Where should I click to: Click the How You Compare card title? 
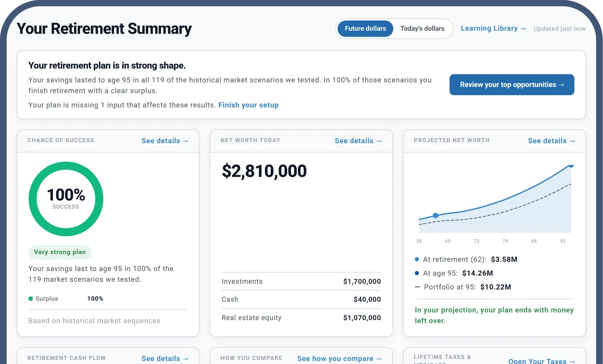pos(251,358)
